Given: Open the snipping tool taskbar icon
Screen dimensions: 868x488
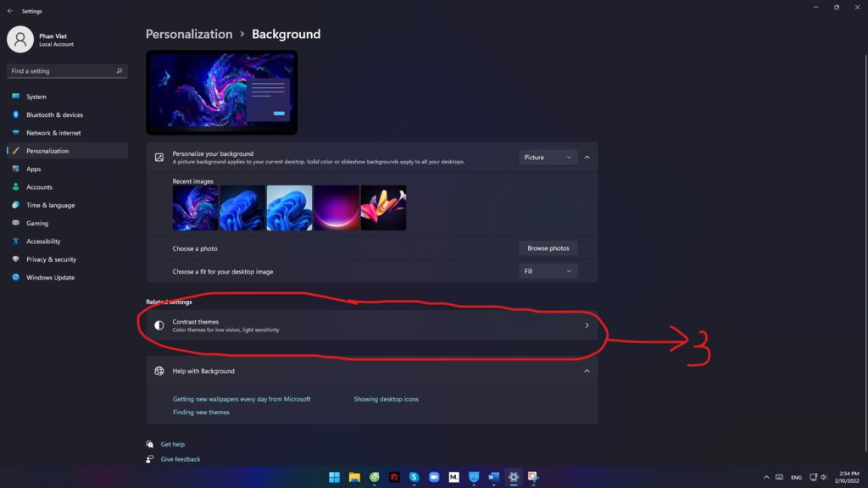Looking at the screenshot, I should (x=533, y=477).
